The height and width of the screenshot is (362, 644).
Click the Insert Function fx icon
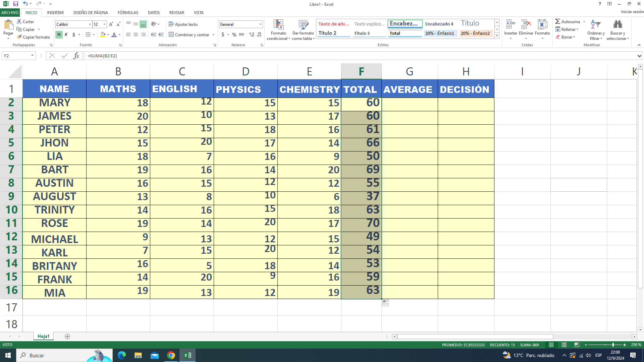click(76, 56)
